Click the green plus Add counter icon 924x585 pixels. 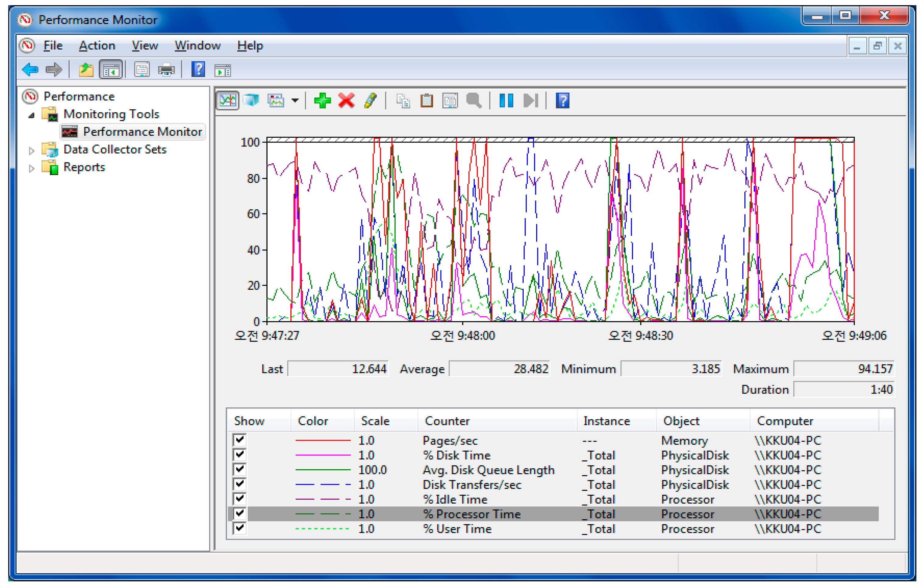[322, 101]
